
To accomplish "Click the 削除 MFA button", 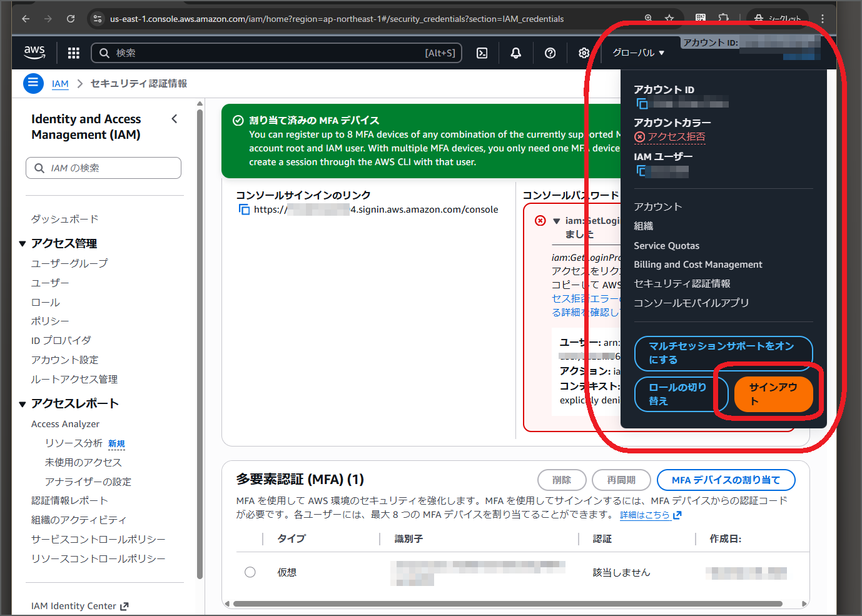I will (x=562, y=480).
